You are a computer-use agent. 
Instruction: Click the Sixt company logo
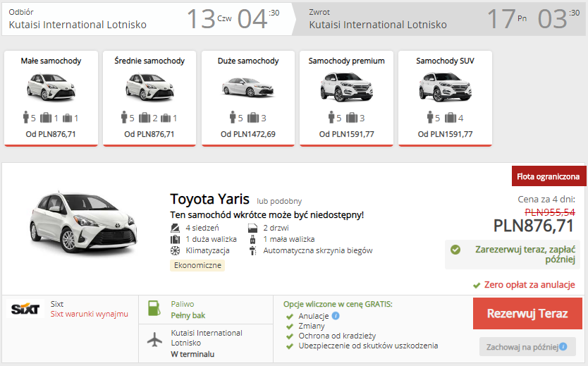tap(25, 309)
